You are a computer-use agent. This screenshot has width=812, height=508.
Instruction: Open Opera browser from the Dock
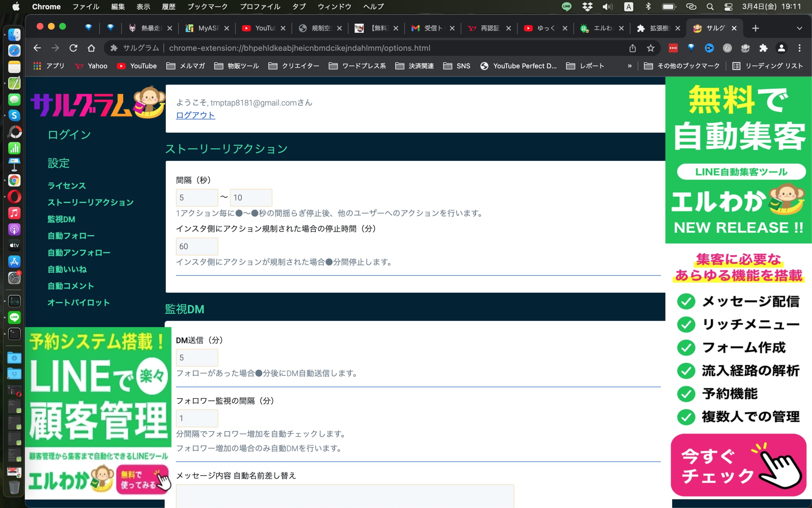14,197
